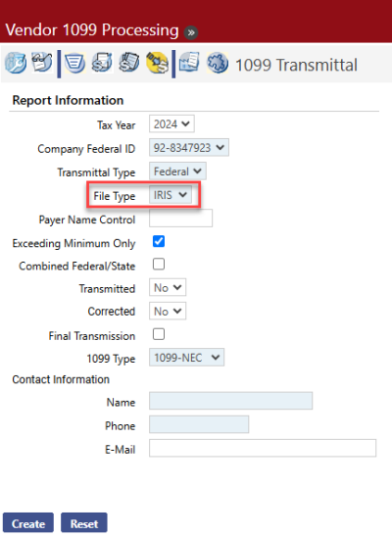392x537 pixels.
Task: Click the Create button
Action: coord(28,523)
